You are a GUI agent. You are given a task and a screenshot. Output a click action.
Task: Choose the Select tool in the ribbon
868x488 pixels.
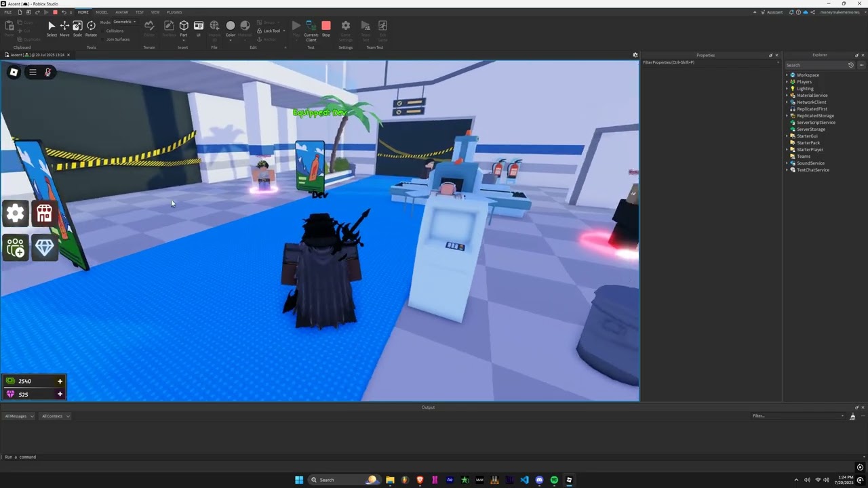click(52, 28)
